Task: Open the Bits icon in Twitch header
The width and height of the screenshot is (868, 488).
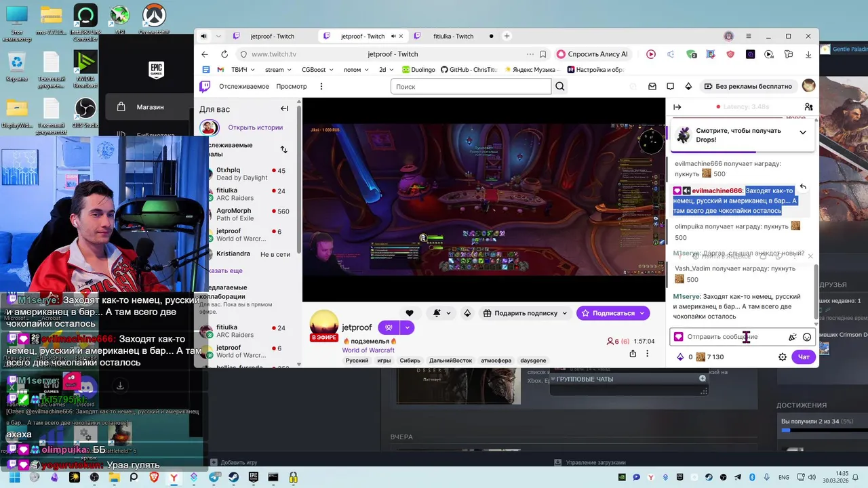Action: (688, 86)
